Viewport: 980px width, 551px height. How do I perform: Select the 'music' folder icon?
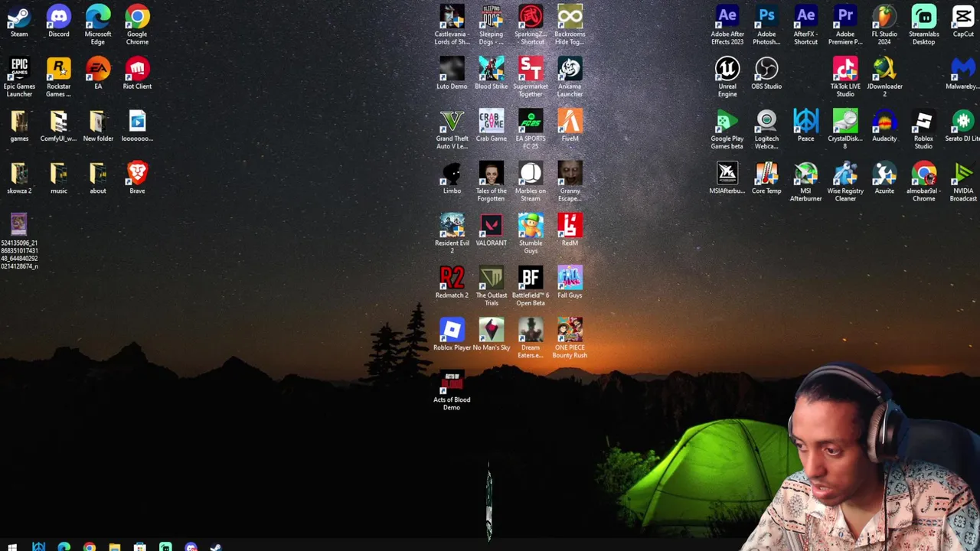pos(58,174)
